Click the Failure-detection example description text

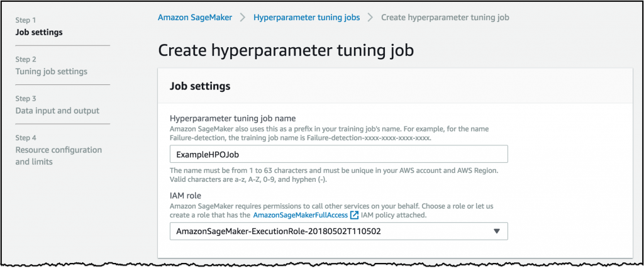(x=329, y=133)
